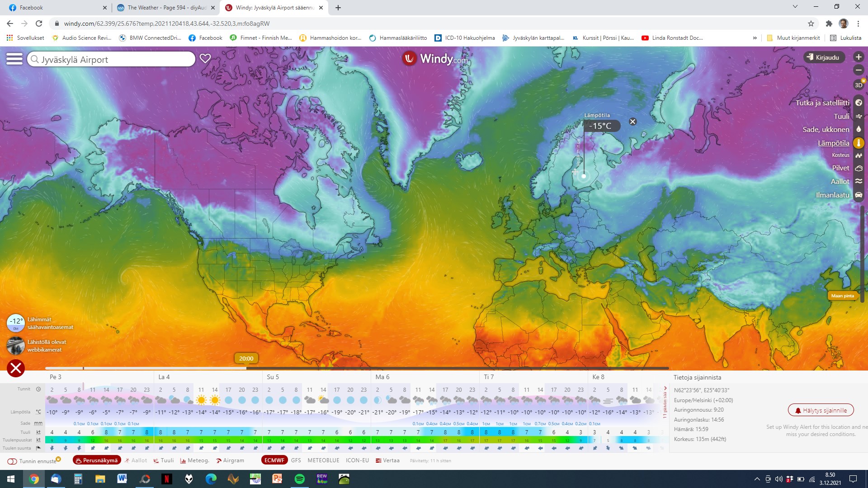
Task: Change precipitation unit mm
Action: point(38,423)
